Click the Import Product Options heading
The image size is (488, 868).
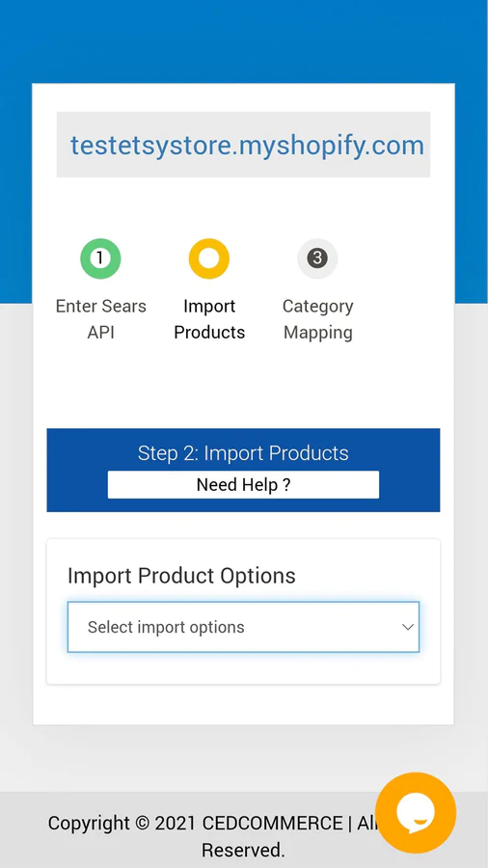click(x=181, y=576)
